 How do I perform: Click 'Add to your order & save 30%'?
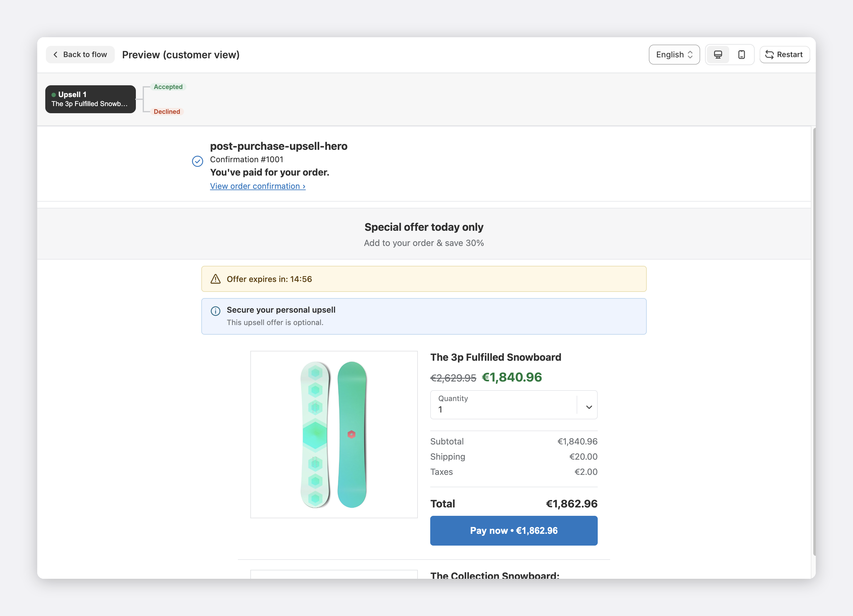coord(424,243)
